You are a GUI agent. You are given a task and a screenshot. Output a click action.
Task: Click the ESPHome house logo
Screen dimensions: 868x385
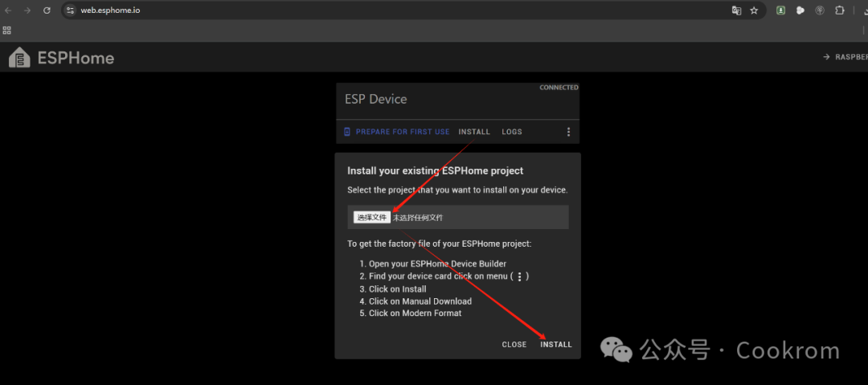pyautogui.click(x=19, y=58)
